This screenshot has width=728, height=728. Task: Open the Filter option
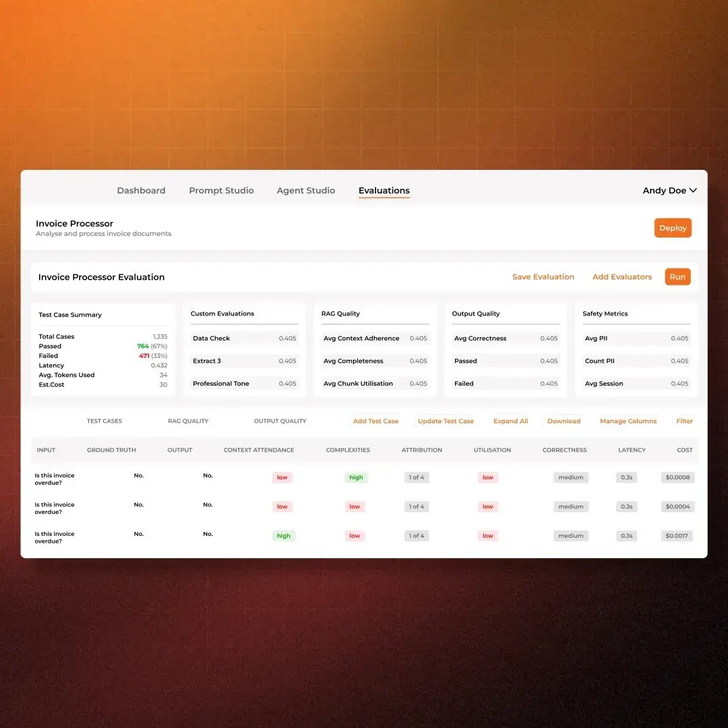pyautogui.click(x=684, y=421)
